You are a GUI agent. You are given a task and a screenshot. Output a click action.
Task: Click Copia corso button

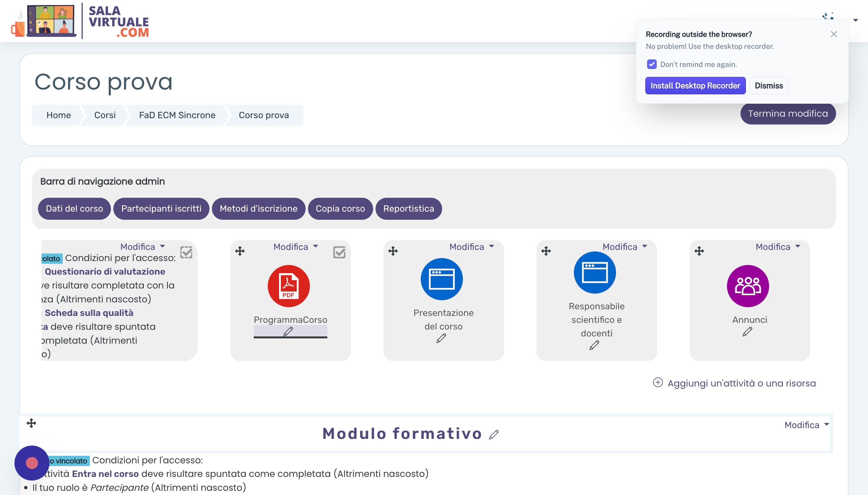click(340, 209)
